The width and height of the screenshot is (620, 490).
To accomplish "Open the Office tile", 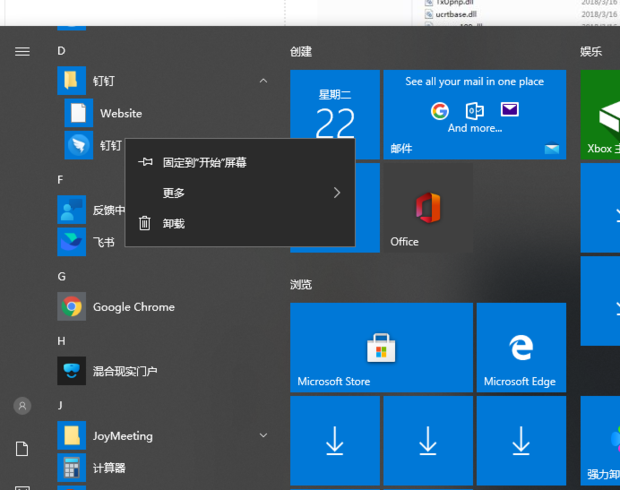I will point(428,208).
